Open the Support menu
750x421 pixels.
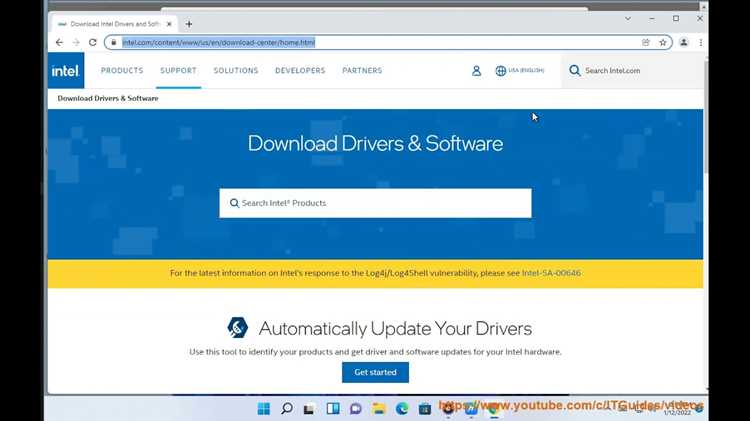(x=178, y=70)
